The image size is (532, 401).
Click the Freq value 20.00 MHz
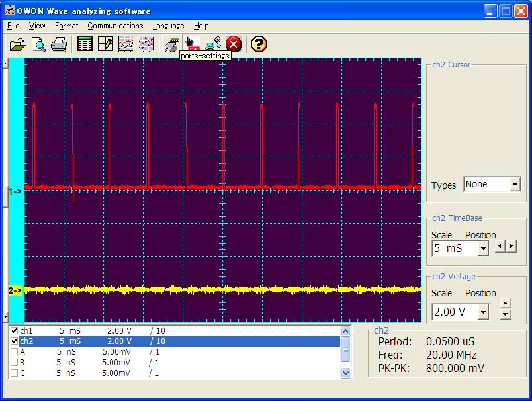coord(451,355)
